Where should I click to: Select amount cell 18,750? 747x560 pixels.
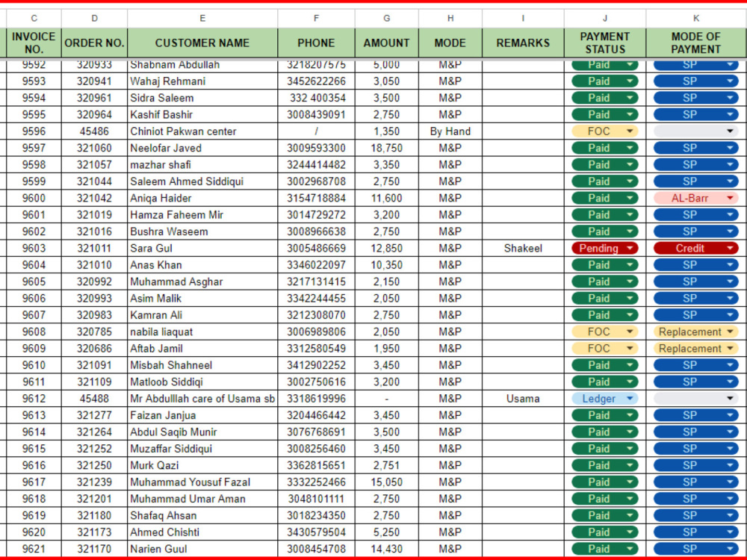click(x=387, y=148)
